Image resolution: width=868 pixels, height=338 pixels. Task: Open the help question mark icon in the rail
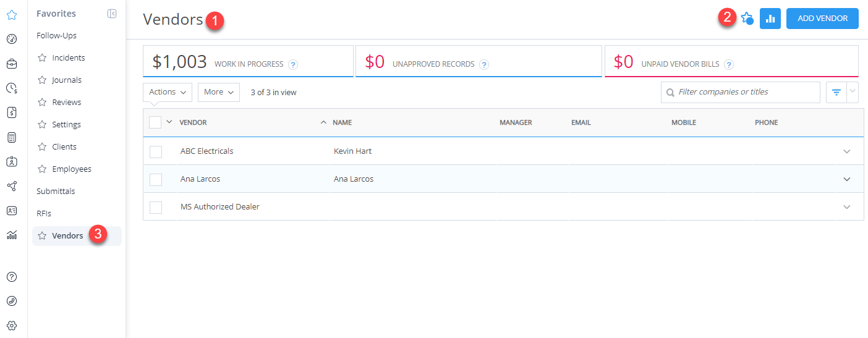12,277
